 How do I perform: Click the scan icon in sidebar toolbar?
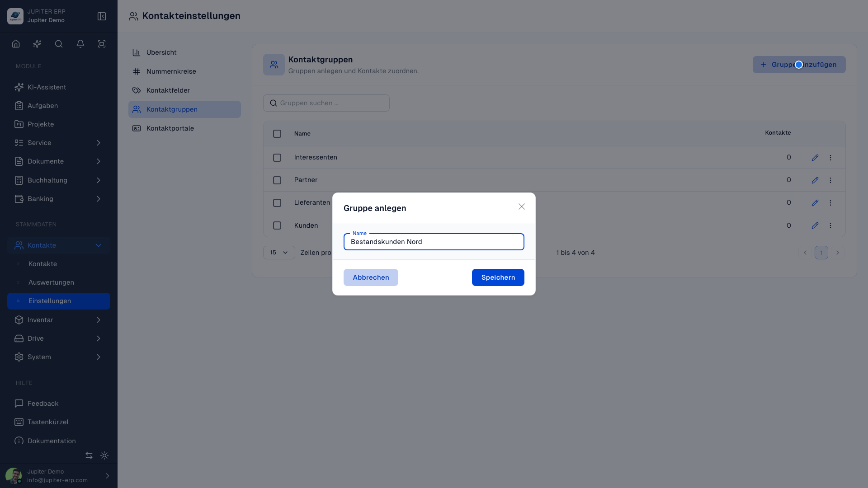pyautogui.click(x=102, y=44)
